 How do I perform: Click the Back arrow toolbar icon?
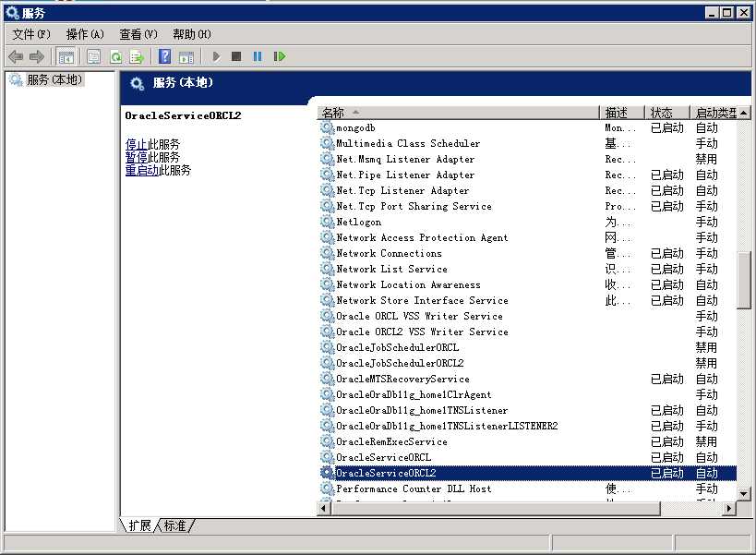(16, 57)
